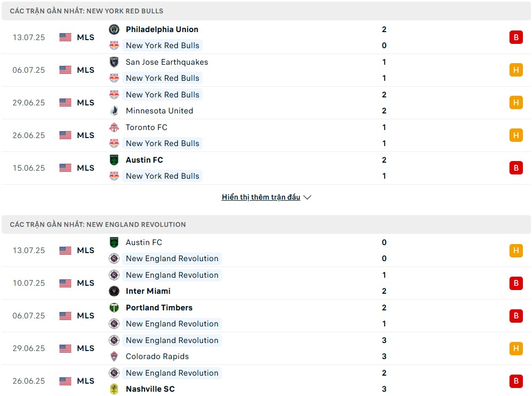Expand list with Hiển thị thêm trận đấu
532x396 pixels.
pos(261,197)
